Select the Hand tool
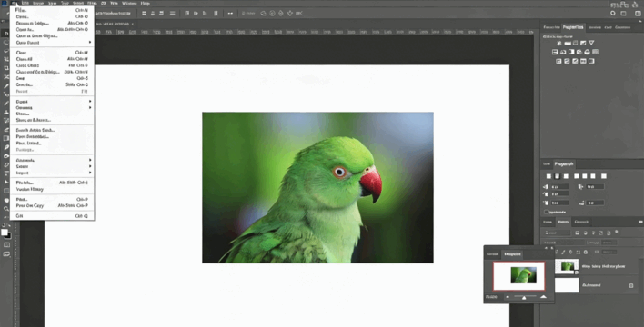 pos(5,200)
